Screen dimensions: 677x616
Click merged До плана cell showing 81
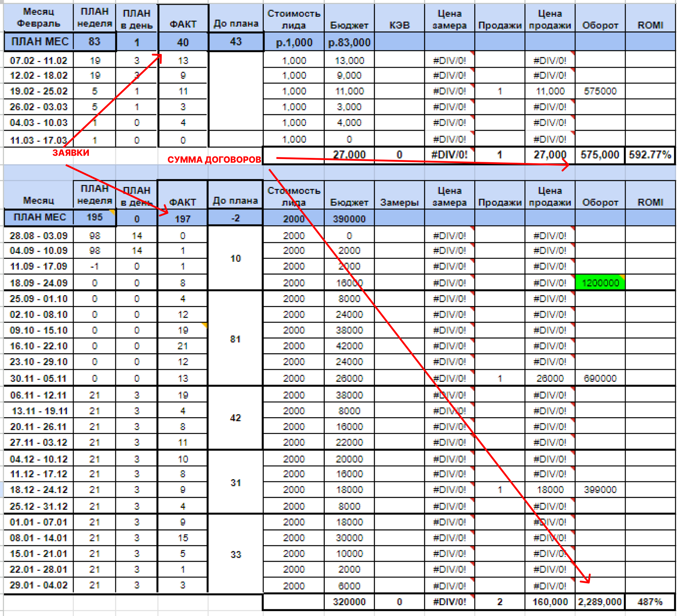pyautogui.click(x=235, y=339)
